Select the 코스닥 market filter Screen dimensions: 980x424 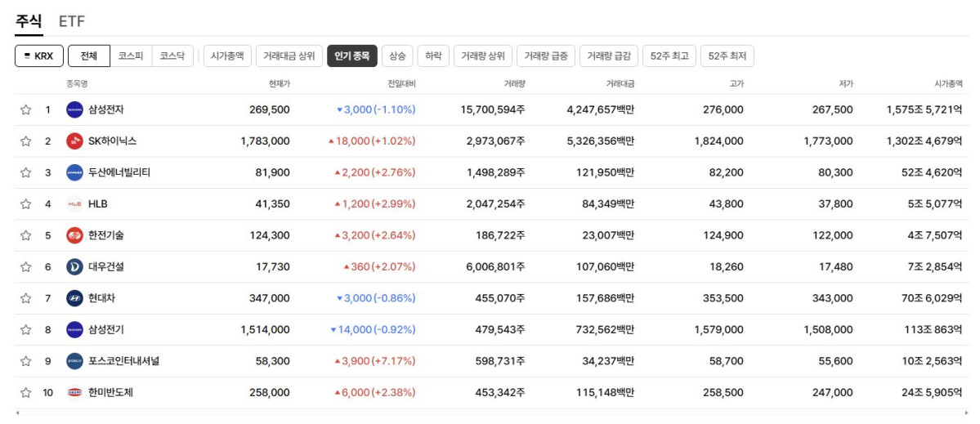pyautogui.click(x=172, y=56)
